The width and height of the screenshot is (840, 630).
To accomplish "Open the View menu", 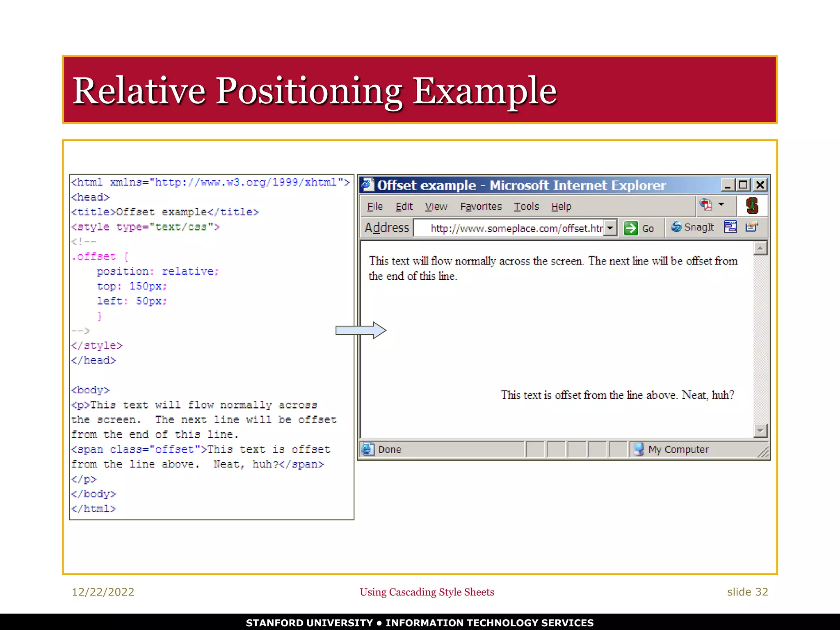I will [x=436, y=206].
